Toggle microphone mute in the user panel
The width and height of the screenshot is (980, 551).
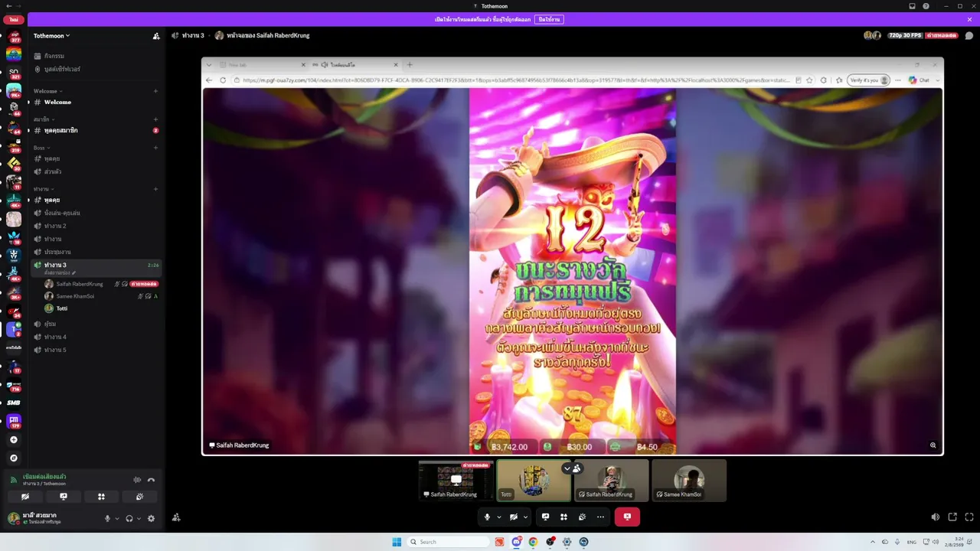pos(108,518)
